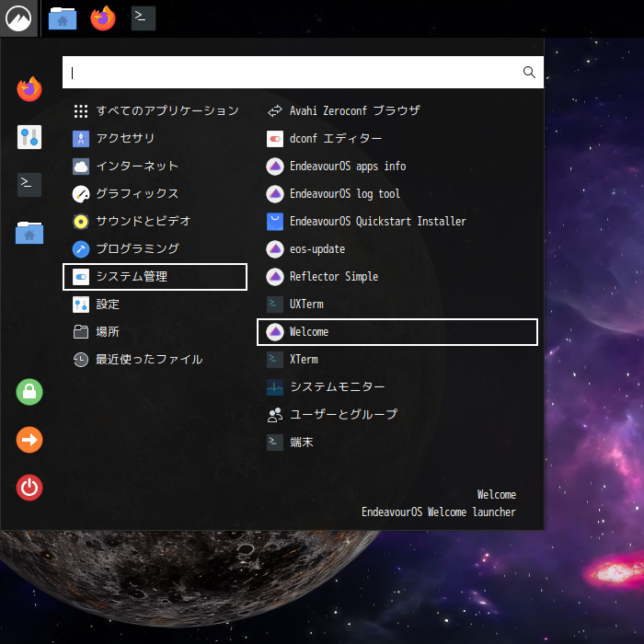Select the インターネット category

155,166
